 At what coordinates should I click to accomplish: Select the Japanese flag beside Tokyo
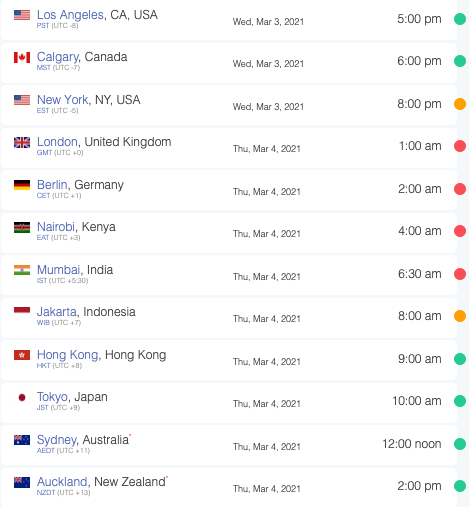click(x=22, y=397)
